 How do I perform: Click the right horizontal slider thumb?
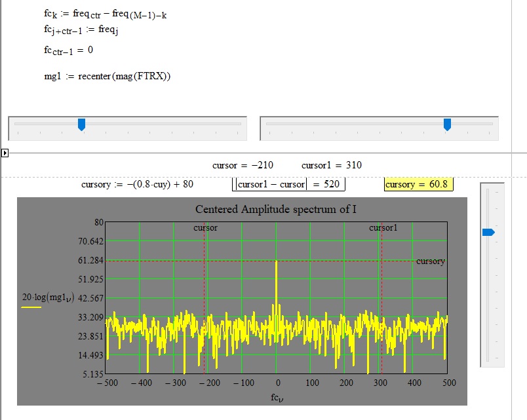point(448,124)
